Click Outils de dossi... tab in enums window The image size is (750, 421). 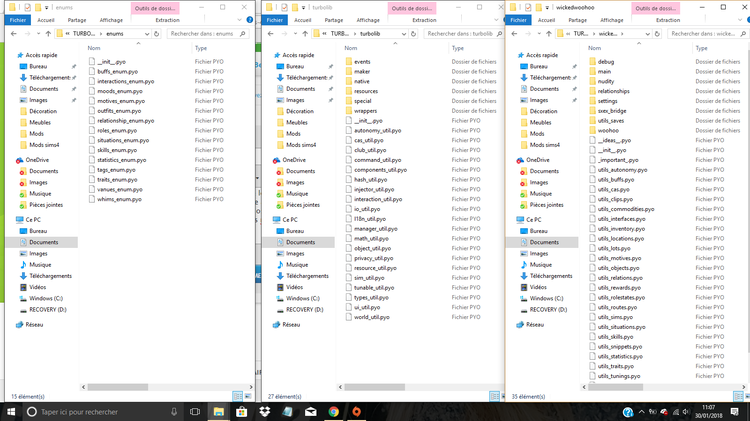pyautogui.click(x=155, y=9)
